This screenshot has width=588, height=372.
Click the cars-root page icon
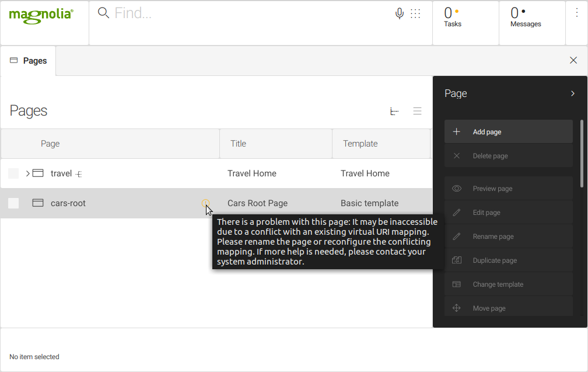tap(38, 203)
